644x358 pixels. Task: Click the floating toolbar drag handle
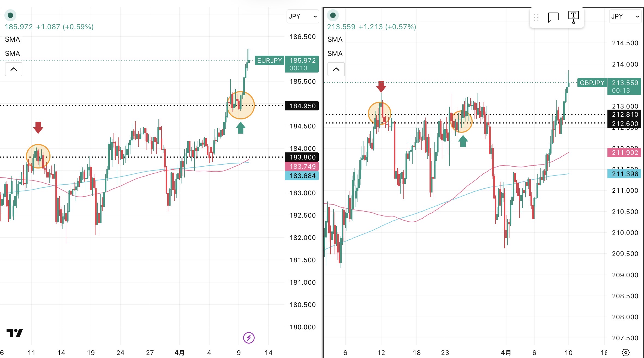tap(536, 17)
